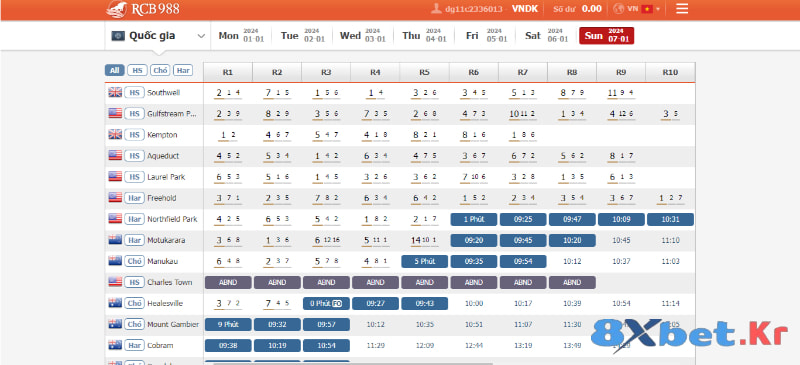800x365 pixels.
Task: Toggle the HS race type filter
Action: [x=137, y=70]
